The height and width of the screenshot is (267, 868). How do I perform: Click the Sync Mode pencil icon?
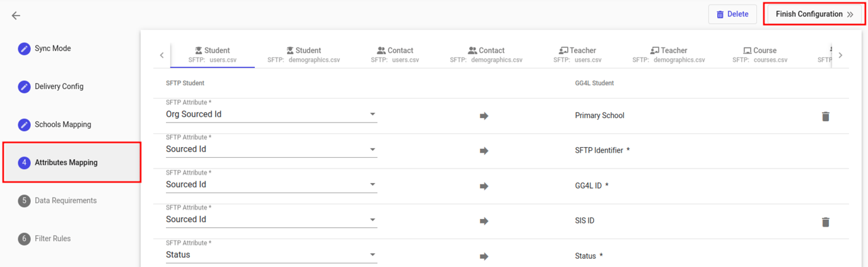(24, 49)
